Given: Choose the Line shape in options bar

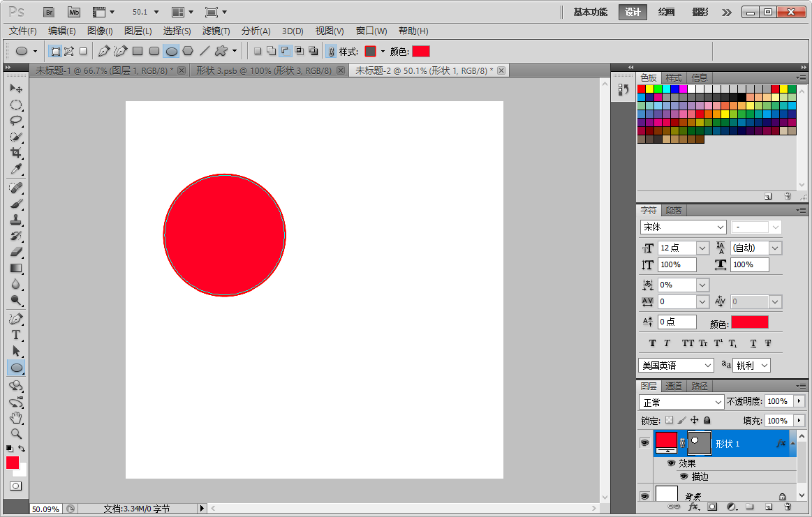Looking at the screenshot, I should tap(205, 51).
